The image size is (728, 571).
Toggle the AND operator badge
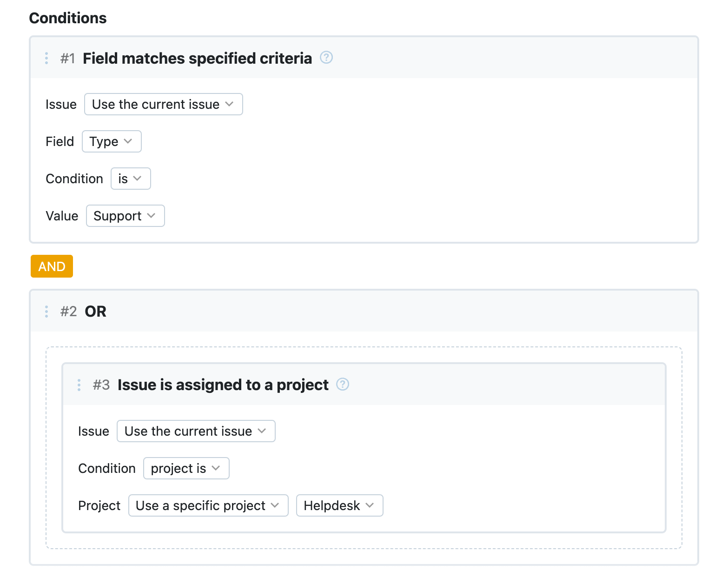pyautogui.click(x=52, y=266)
